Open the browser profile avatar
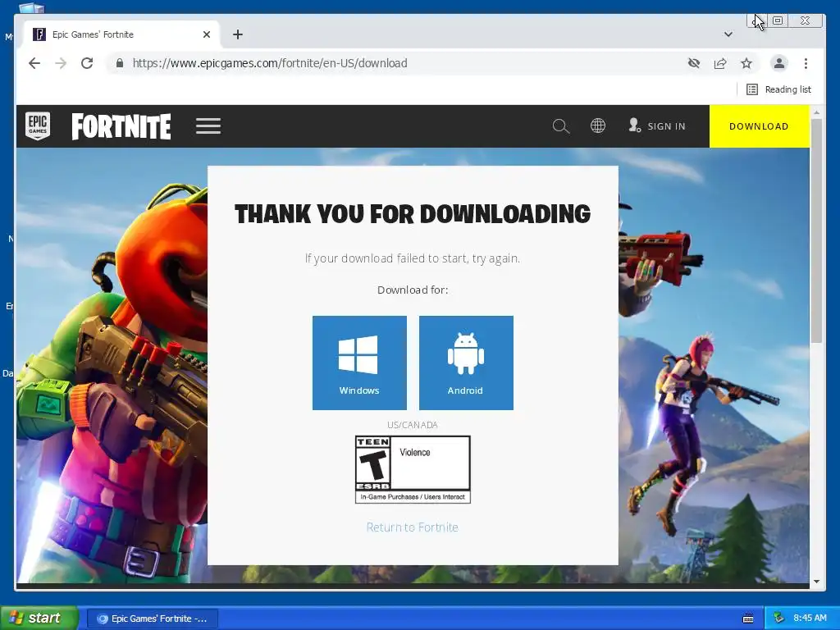Screen dimensions: 840x630 779,63
